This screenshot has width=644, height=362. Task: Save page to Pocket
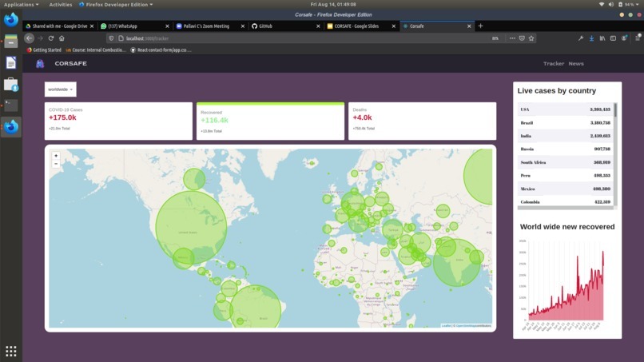[x=522, y=38]
